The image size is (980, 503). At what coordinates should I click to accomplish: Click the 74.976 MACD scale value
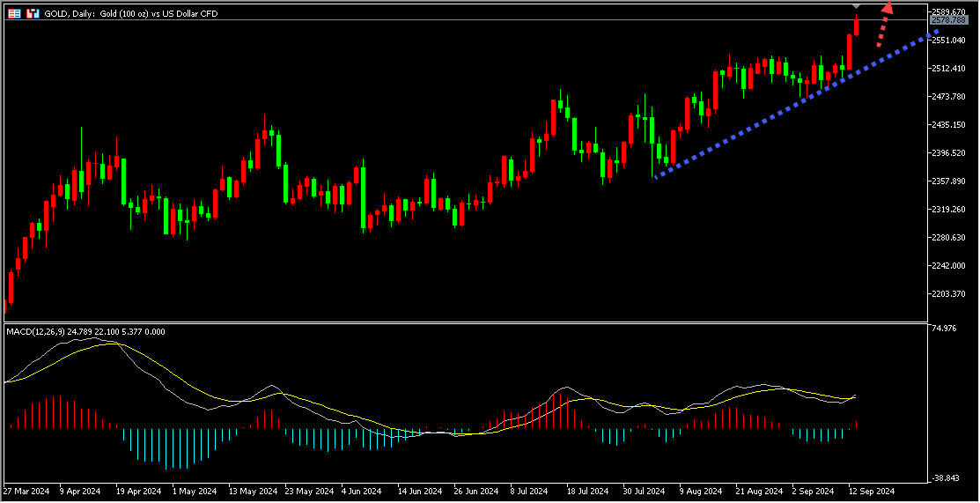click(943, 329)
